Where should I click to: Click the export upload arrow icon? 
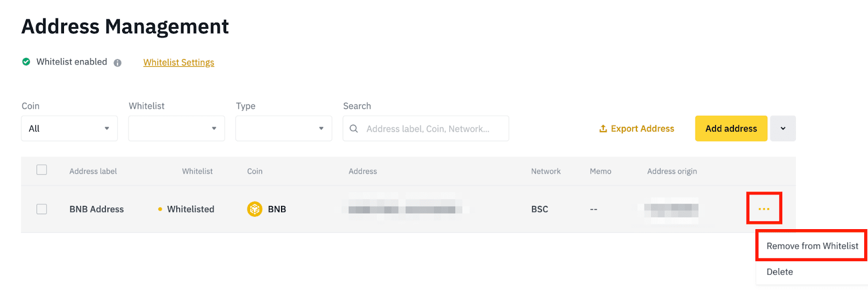pos(603,129)
